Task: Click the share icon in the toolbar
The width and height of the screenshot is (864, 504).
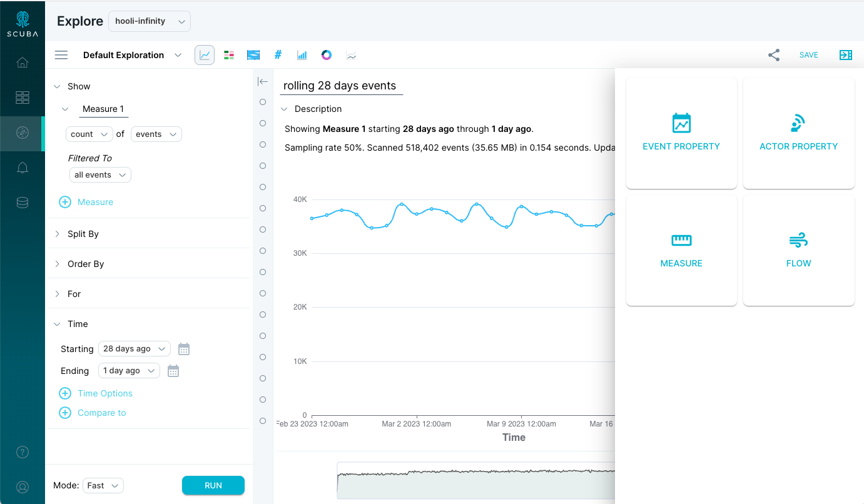Action: (x=774, y=55)
